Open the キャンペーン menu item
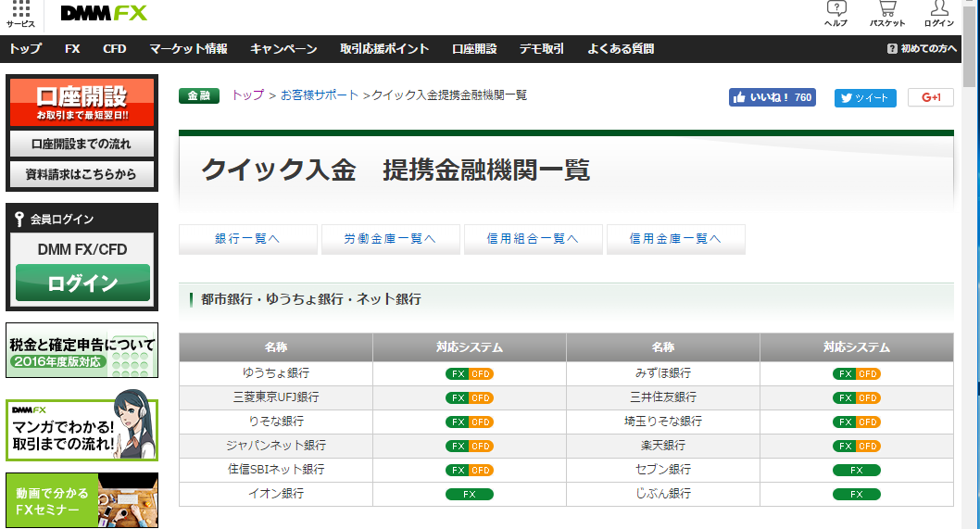 click(x=283, y=49)
